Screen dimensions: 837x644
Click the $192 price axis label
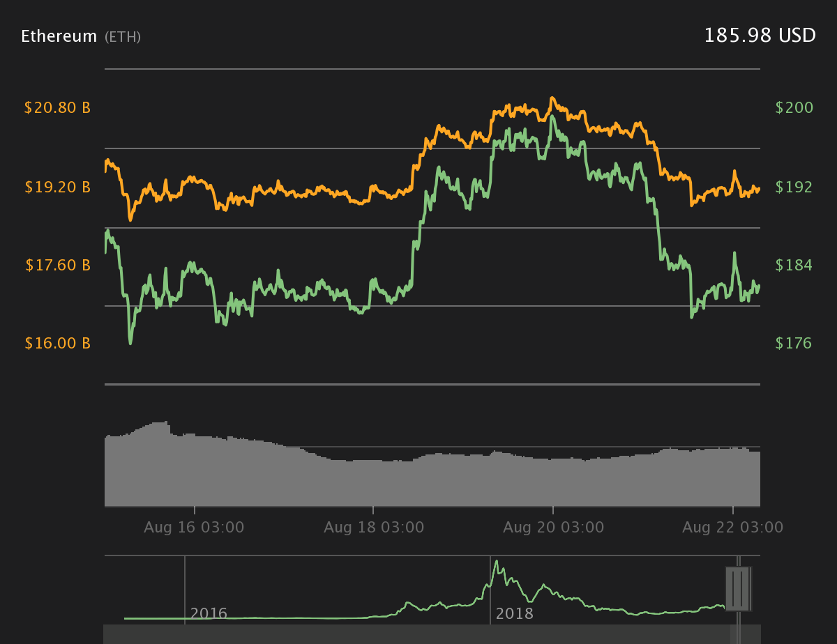pos(794,187)
